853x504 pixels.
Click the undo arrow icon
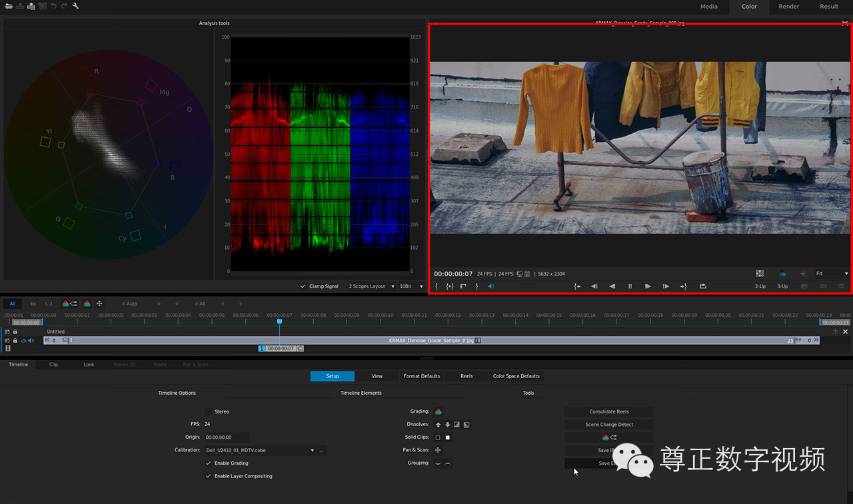(53, 6)
